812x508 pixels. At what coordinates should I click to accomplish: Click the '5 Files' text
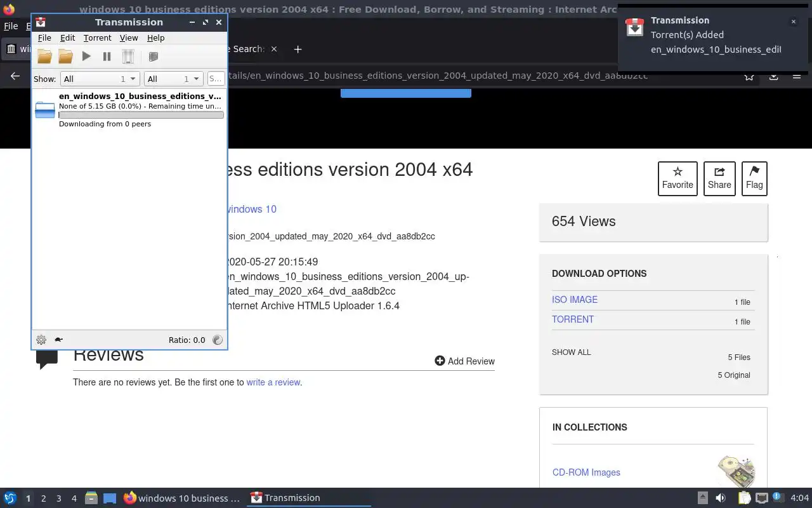[x=739, y=358]
